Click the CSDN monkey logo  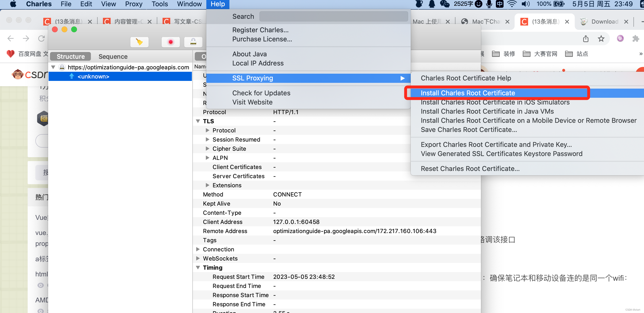pyautogui.click(x=30, y=74)
